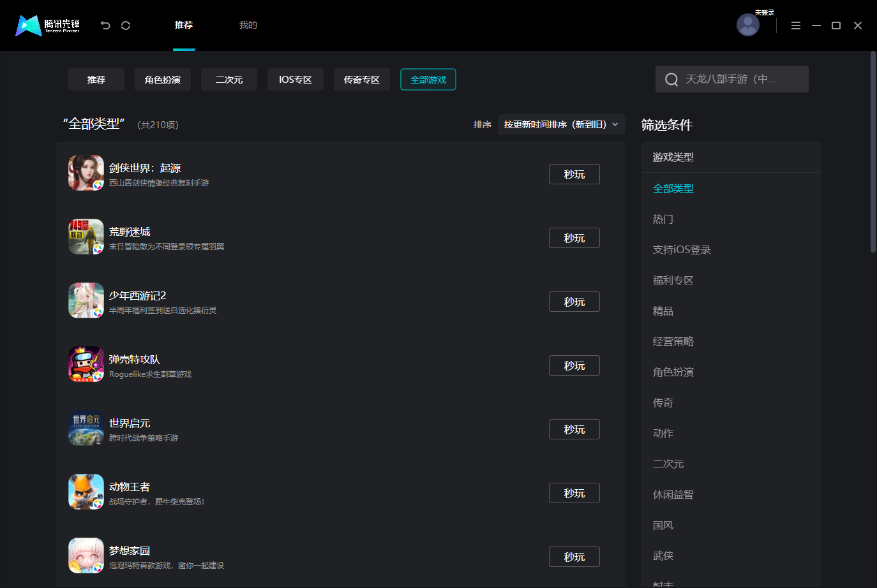Refresh the page with the reload icon
The height and width of the screenshot is (588, 877).
(x=126, y=26)
